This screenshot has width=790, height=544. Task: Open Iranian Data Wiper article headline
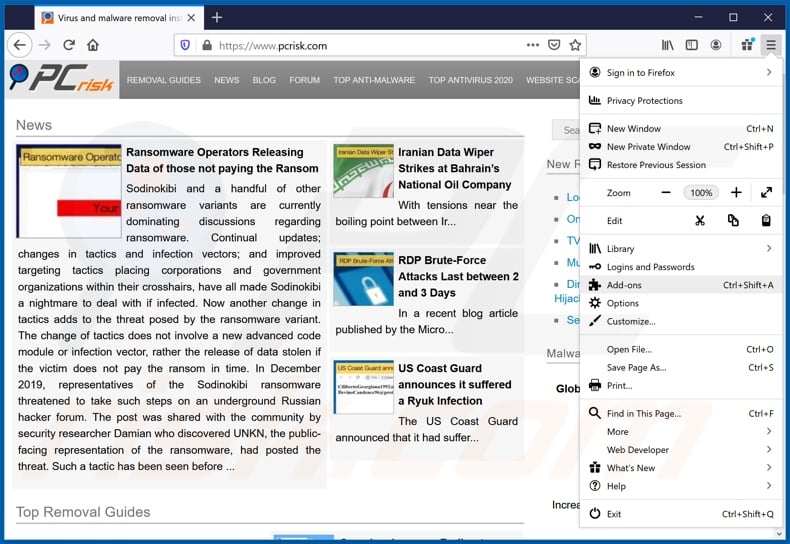pos(454,168)
